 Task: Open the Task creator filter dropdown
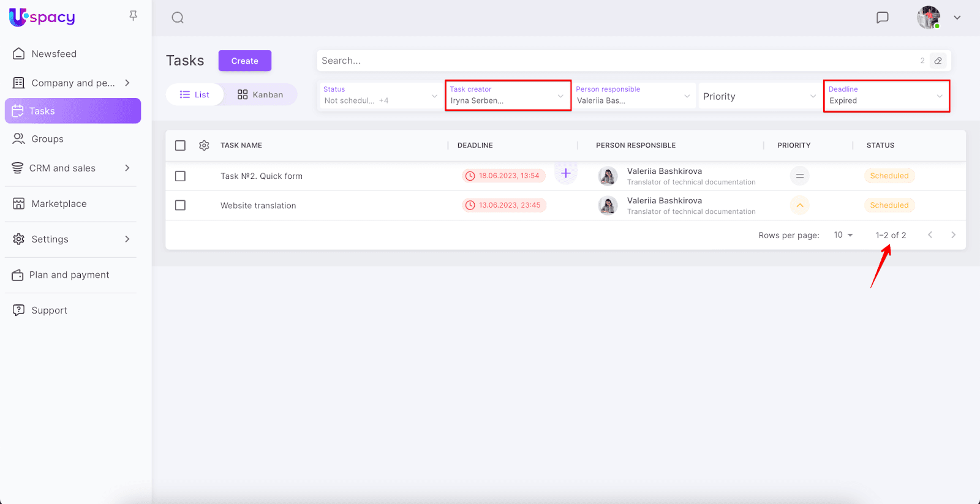[x=508, y=96]
